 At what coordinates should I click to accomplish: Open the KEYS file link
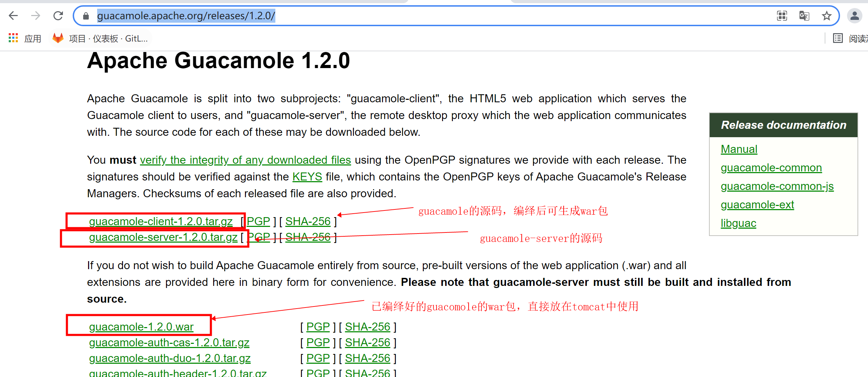(x=307, y=177)
